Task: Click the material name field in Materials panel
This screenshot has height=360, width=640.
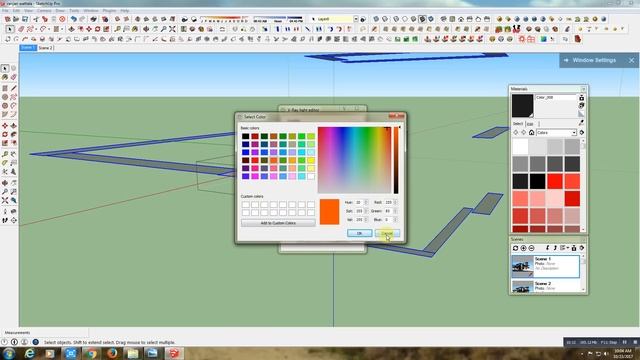Action: pyautogui.click(x=556, y=98)
